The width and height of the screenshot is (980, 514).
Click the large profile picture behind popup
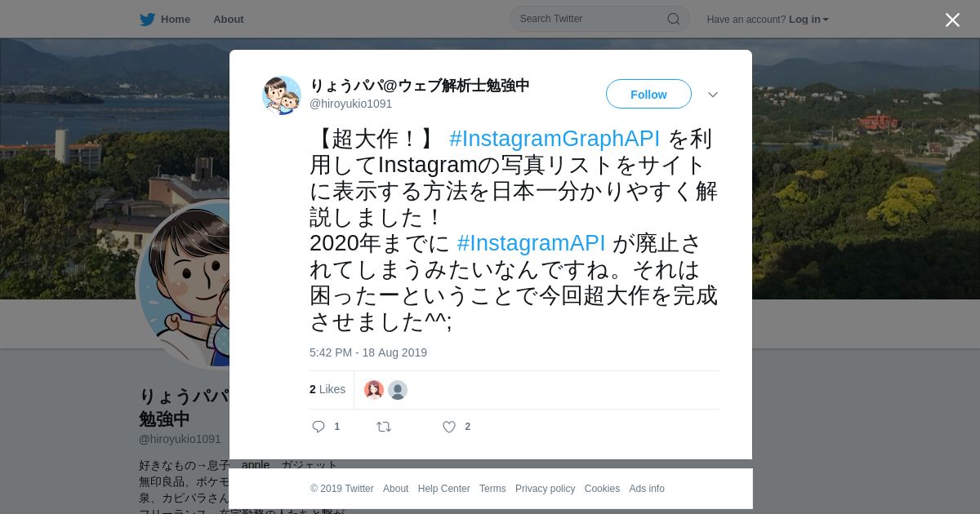coord(184,284)
